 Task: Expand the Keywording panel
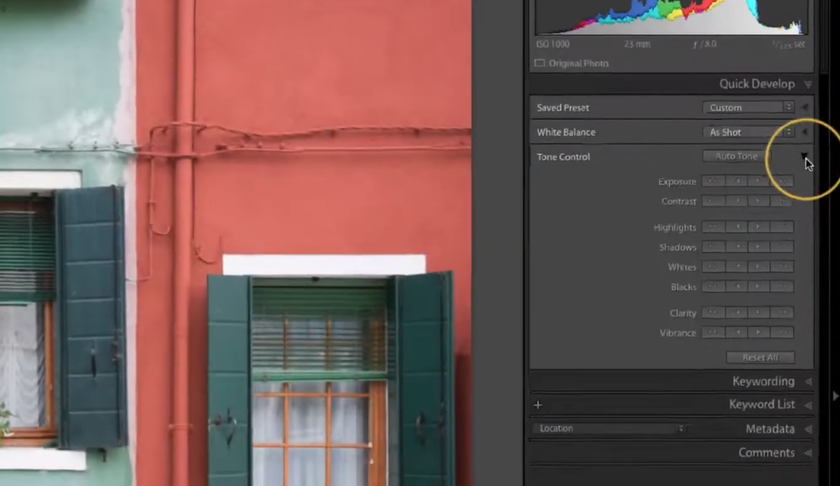pyautogui.click(x=671, y=382)
